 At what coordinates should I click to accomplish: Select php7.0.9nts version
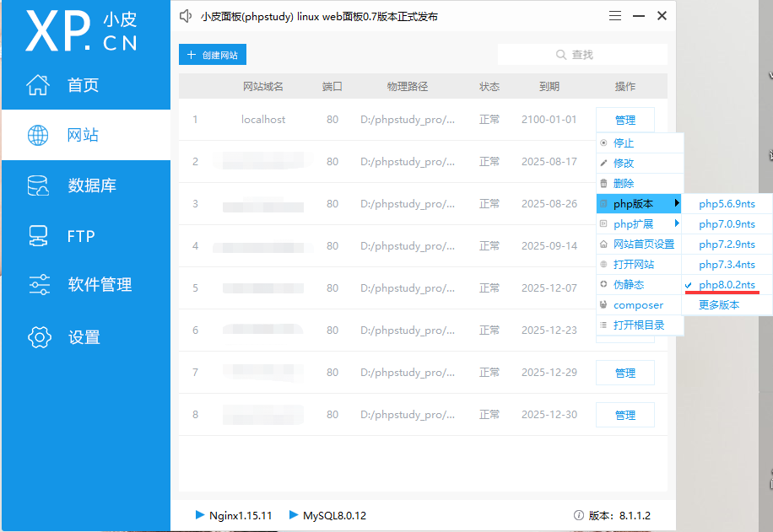click(x=727, y=223)
